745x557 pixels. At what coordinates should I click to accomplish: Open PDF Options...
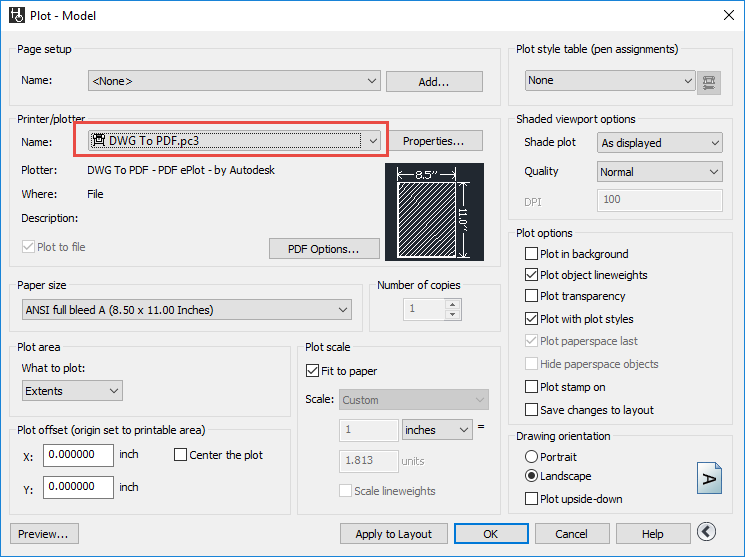[x=324, y=249]
